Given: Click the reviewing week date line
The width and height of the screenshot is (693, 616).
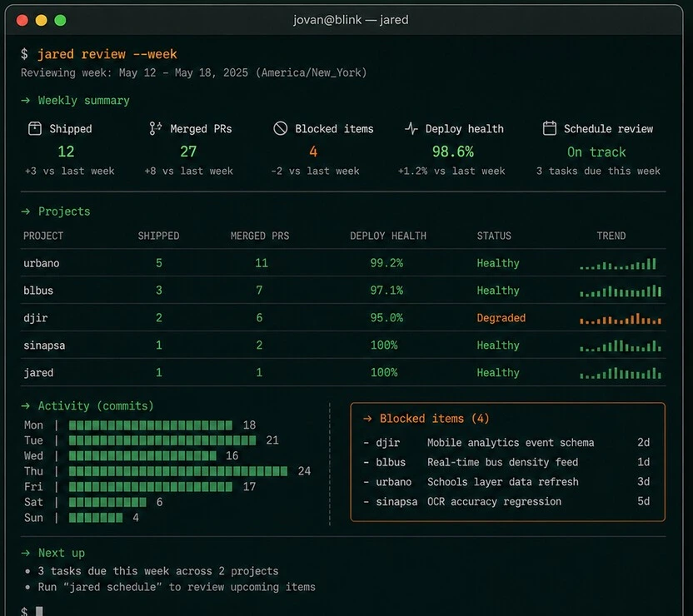Looking at the screenshot, I should point(193,73).
